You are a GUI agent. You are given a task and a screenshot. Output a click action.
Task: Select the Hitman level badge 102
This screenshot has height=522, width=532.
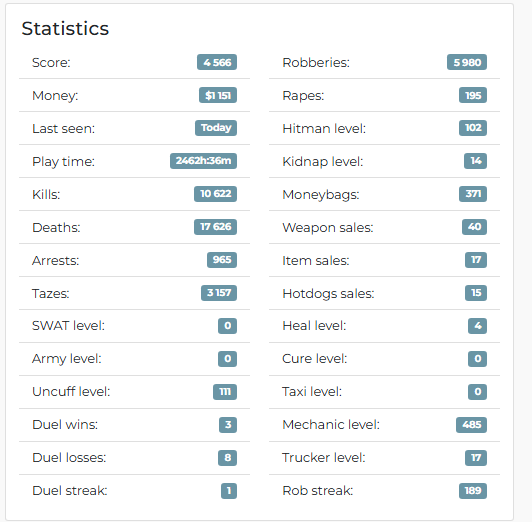coord(473,128)
